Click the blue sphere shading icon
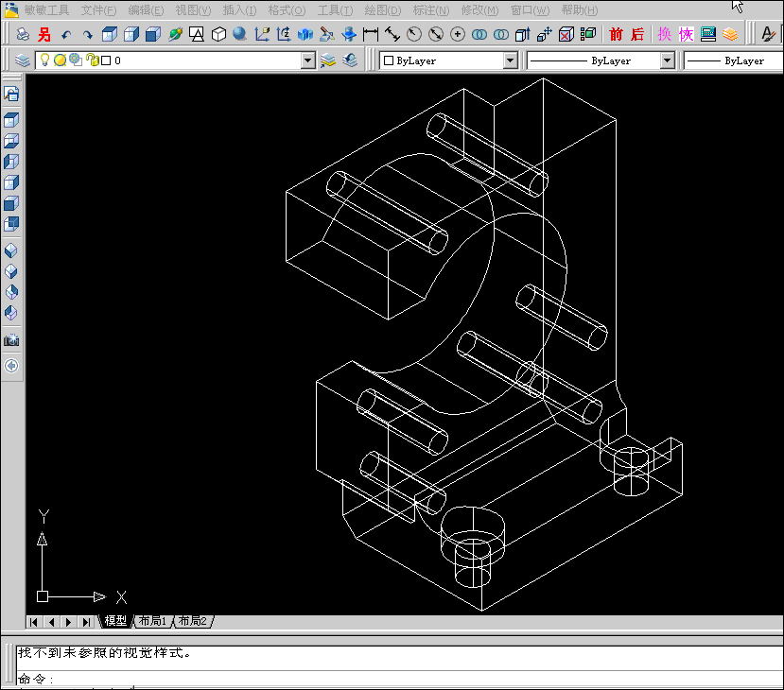 240,34
